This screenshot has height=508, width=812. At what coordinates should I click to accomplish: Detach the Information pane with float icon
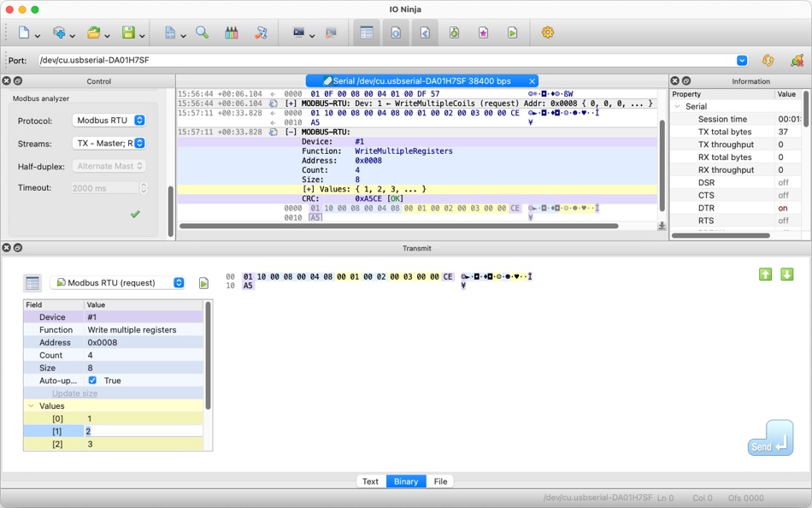coord(686,81)
